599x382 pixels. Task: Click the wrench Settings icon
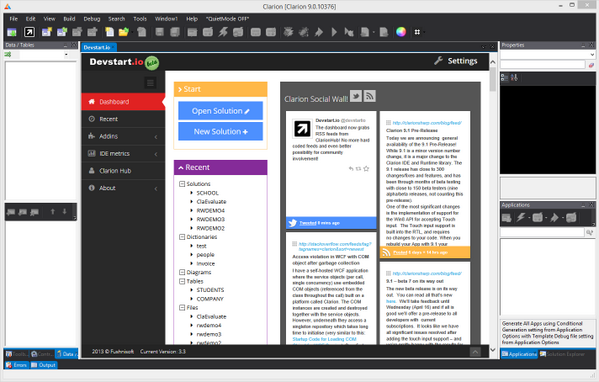439,61
